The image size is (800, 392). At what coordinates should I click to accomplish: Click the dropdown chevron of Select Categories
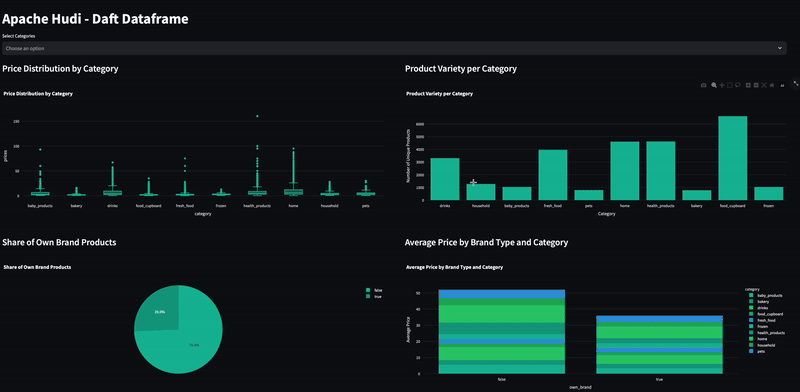click(780, 48)
